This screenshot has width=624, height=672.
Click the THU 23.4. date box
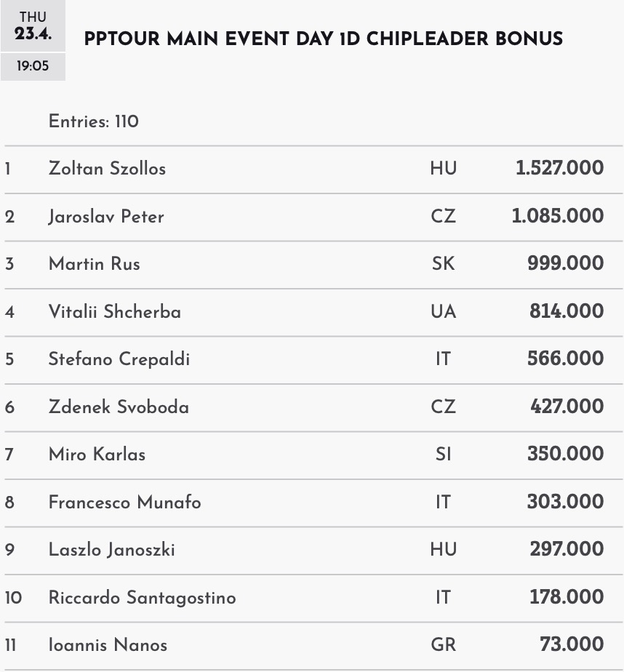coord(33,26)
